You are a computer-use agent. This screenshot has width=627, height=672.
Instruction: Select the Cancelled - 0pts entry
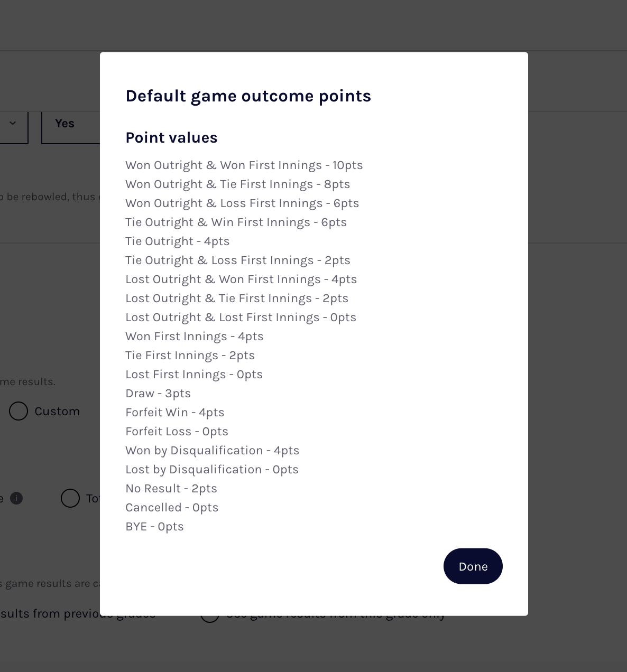pyautogui.click(x=172, y=507)
